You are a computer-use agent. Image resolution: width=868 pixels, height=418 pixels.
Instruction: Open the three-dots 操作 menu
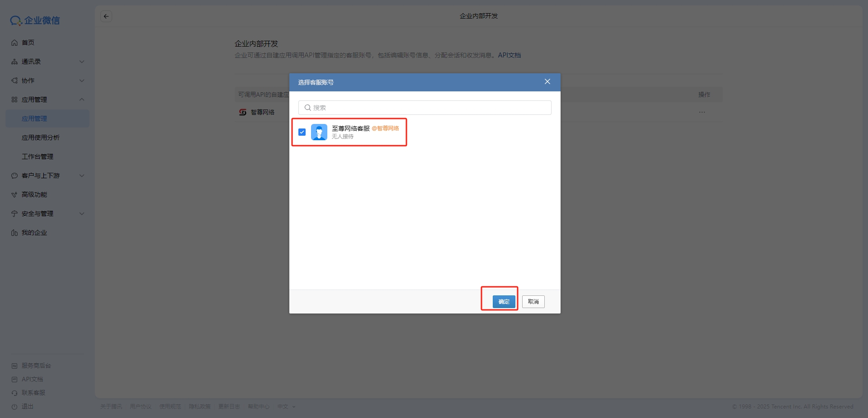tap(702, 112)
